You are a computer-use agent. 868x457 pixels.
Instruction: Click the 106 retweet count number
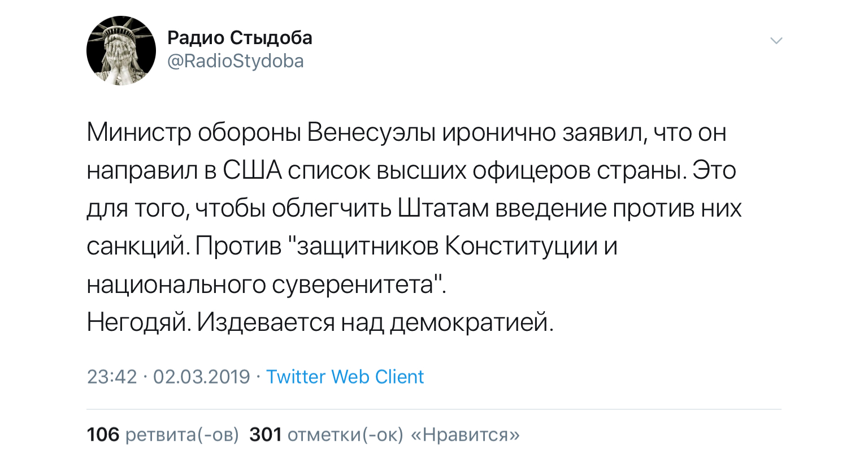(103, 434)
